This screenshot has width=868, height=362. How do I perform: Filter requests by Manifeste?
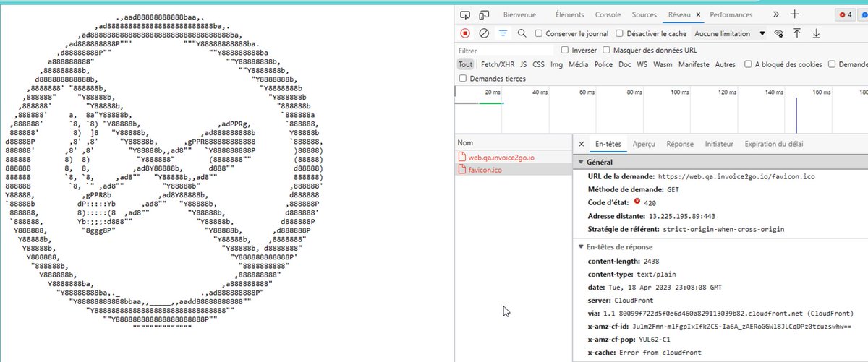click(694, 64)
